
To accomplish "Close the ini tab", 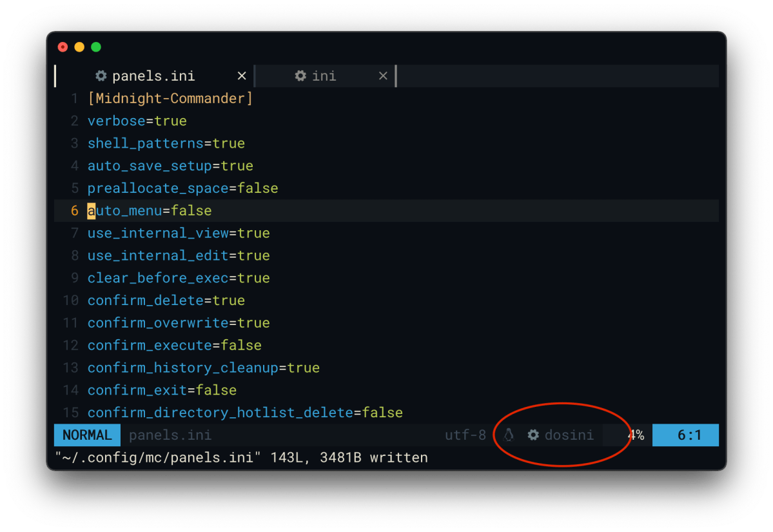I will [x=383, y=76].
